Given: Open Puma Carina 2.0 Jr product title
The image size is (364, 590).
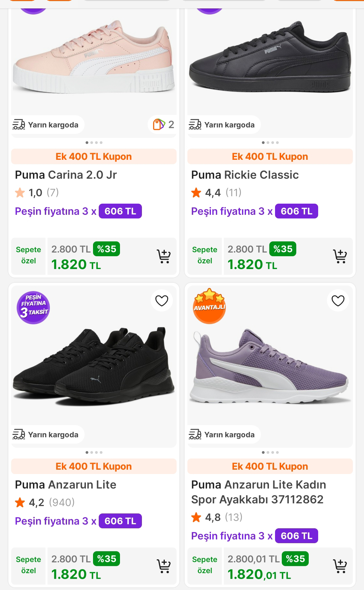Looking at the screenshot, I should click(x=66, y=175).
